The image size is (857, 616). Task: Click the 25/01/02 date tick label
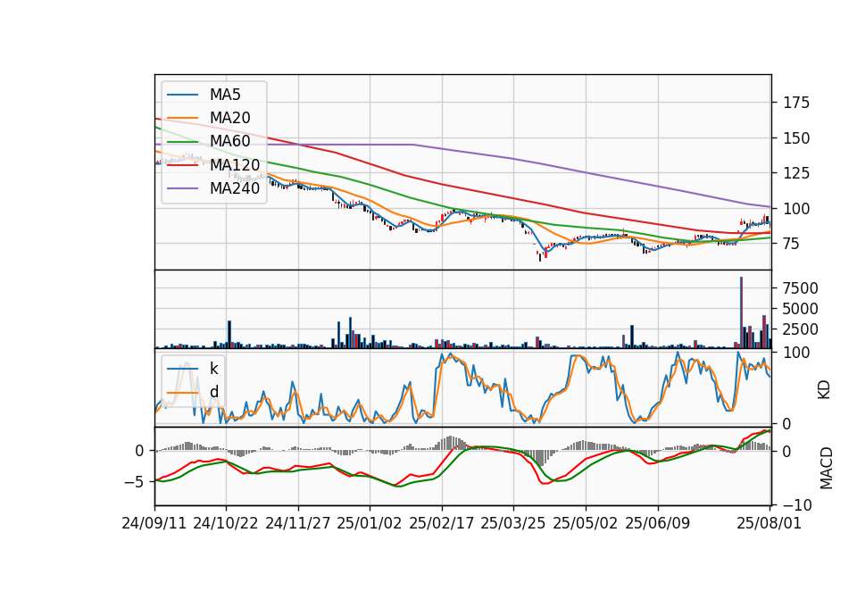tap(370, 523)
